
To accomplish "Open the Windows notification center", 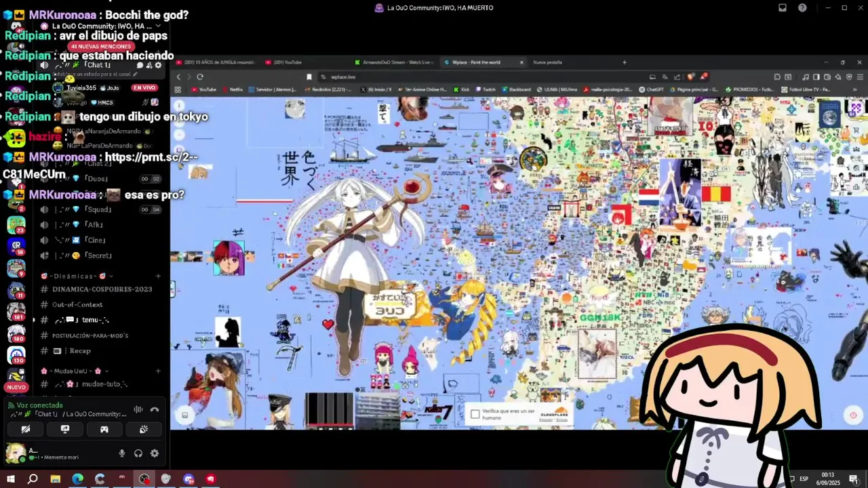I will tap(854, 479).
